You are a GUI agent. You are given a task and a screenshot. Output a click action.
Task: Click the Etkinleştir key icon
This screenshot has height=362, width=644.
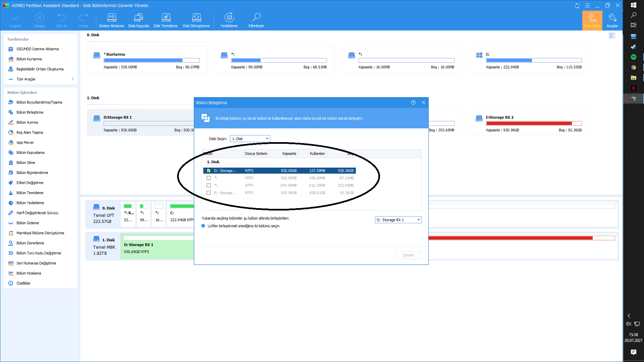point(256,17)
